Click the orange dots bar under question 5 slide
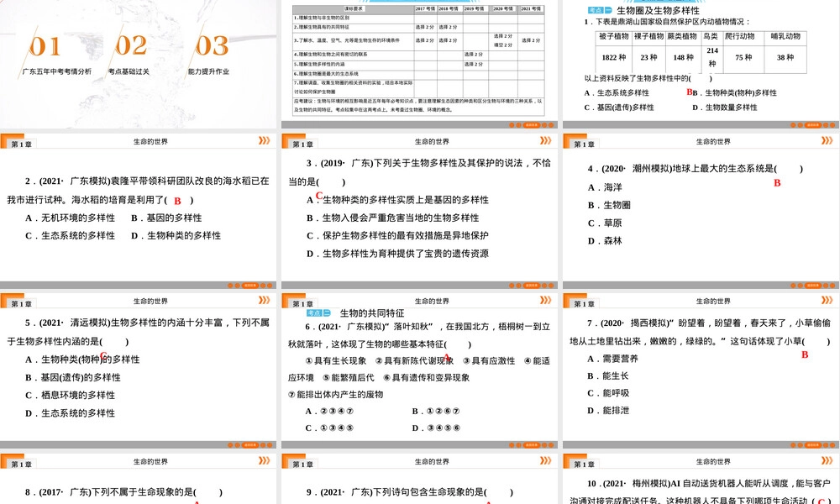Viewport: 840px width, 504px height. tap(250, 445)
